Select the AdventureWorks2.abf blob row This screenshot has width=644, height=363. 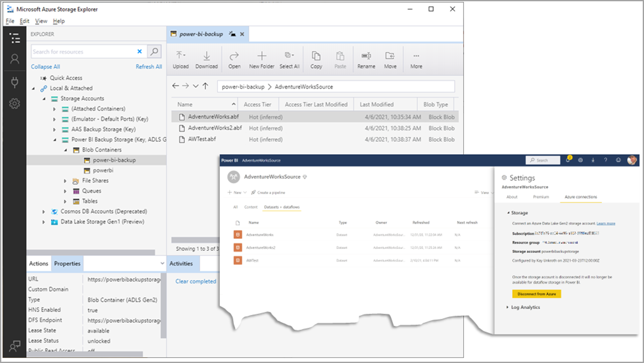[x=210, y=128]
